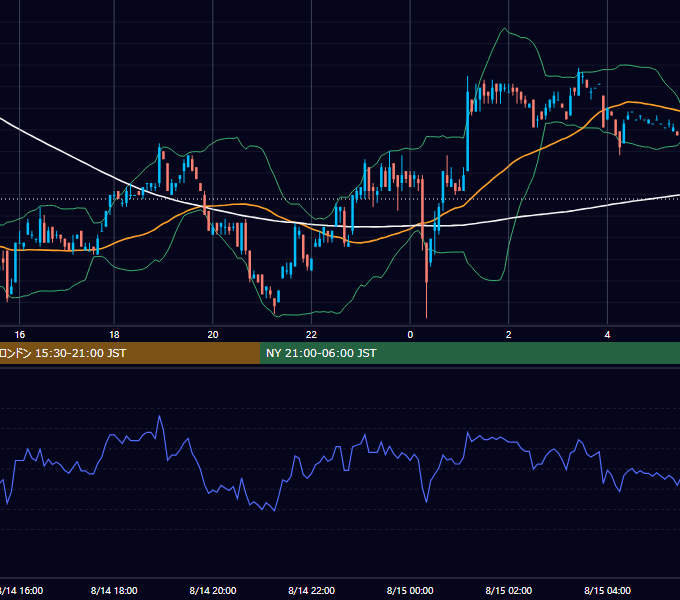Image resolution: width=680 pixels, height=600 pixels.
Task: Click the 8/14 22:00 time label
Action: (x=311, y=590)
